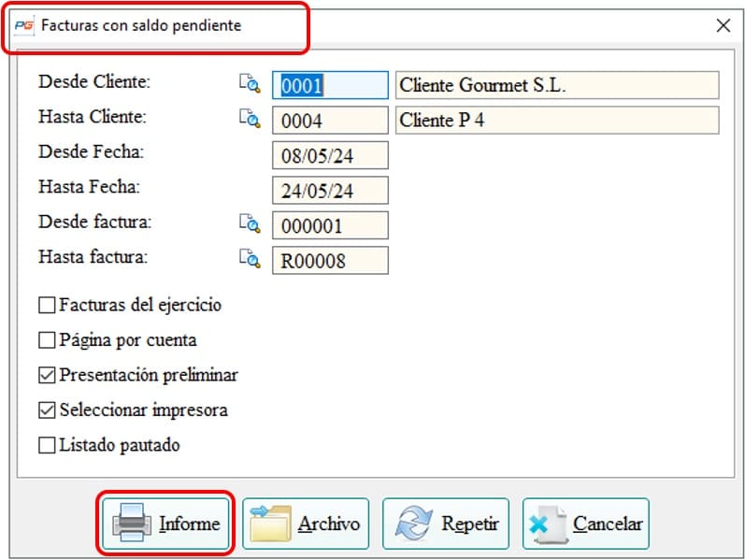Click the Hasta factura label

point(93,257)
